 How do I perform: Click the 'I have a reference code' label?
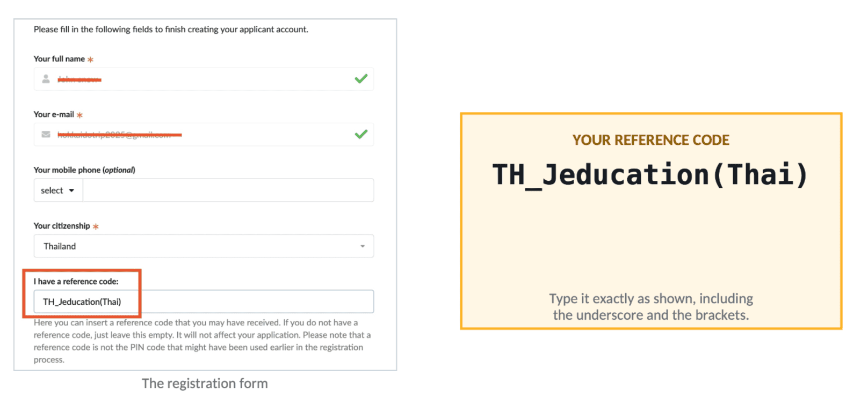76,281
